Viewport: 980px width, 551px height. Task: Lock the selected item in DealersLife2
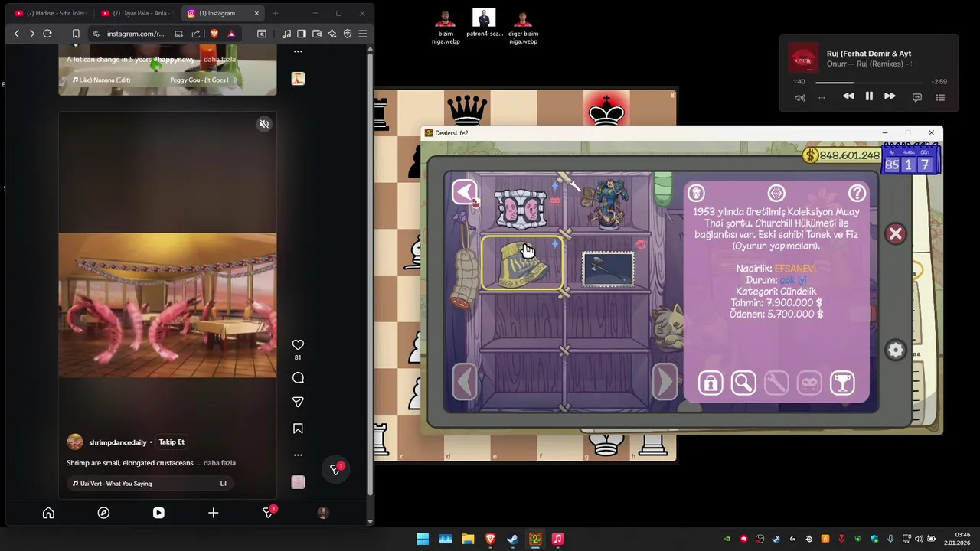pos(710,383)
